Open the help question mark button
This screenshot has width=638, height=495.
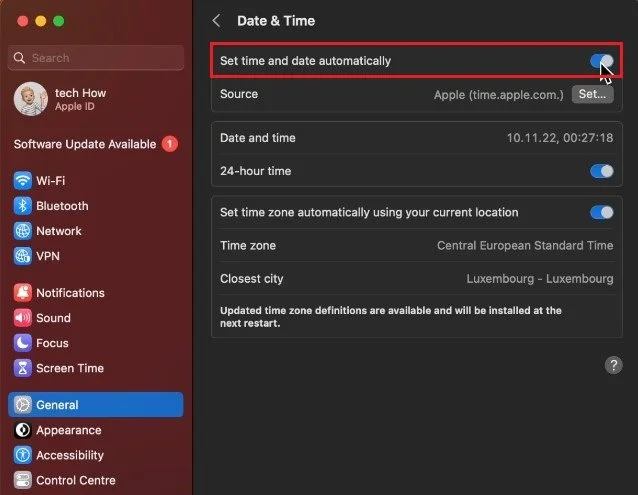613,365
